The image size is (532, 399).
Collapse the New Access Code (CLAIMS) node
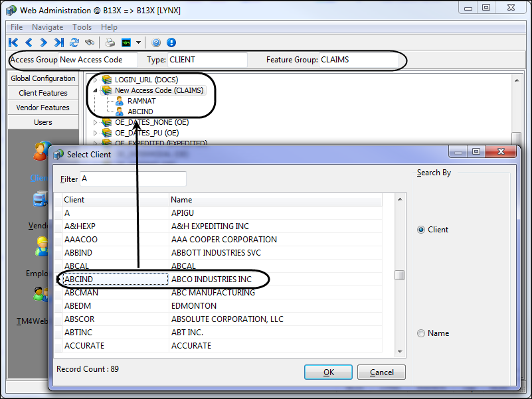pyautogui.click(x=96, y=90)
